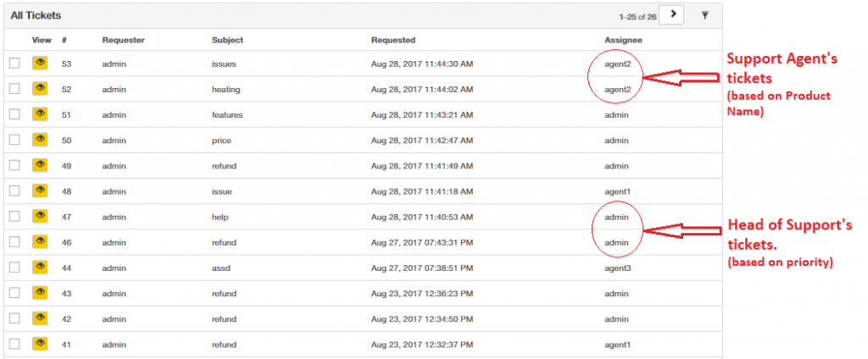
Task: View ticket 41 with the eye icon
Action: (40, 344)
